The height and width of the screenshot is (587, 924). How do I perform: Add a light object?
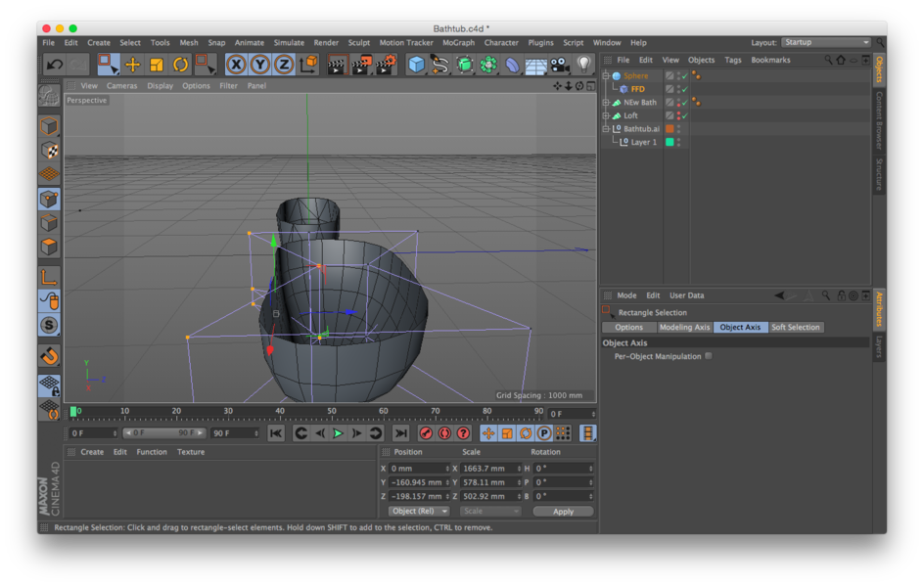[583, 65]
